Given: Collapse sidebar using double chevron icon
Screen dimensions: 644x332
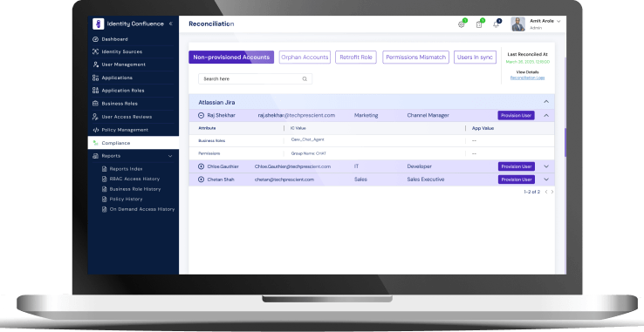Looking at the screenshot, I should click(x=170, y=24).
